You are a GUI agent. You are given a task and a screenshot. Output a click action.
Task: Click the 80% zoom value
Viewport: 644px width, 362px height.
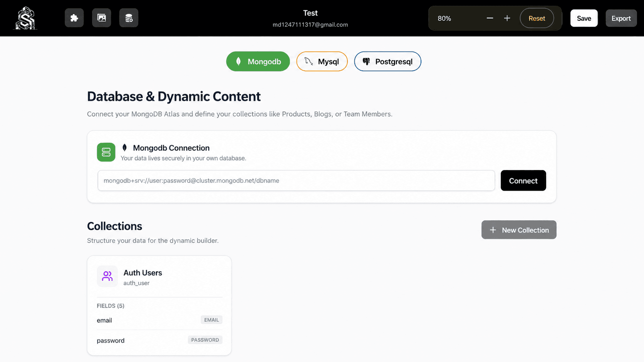click(444, 18)
